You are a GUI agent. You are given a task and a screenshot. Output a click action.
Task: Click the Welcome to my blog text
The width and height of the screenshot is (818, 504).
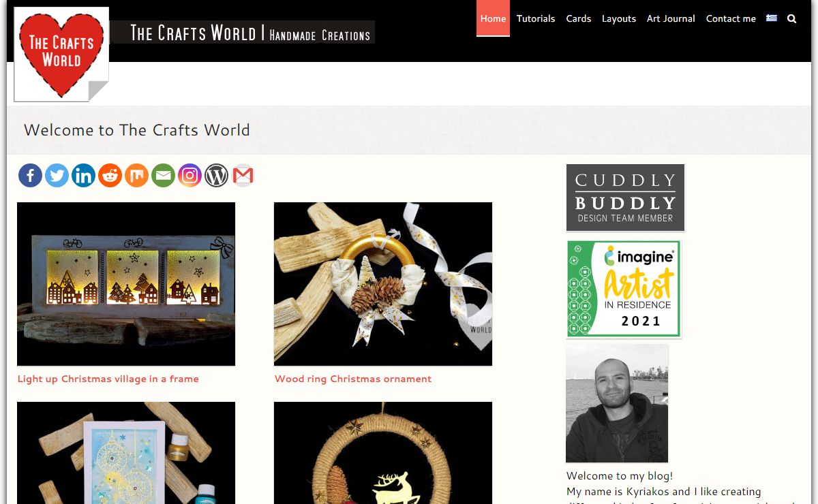click(x=620, y=476)
